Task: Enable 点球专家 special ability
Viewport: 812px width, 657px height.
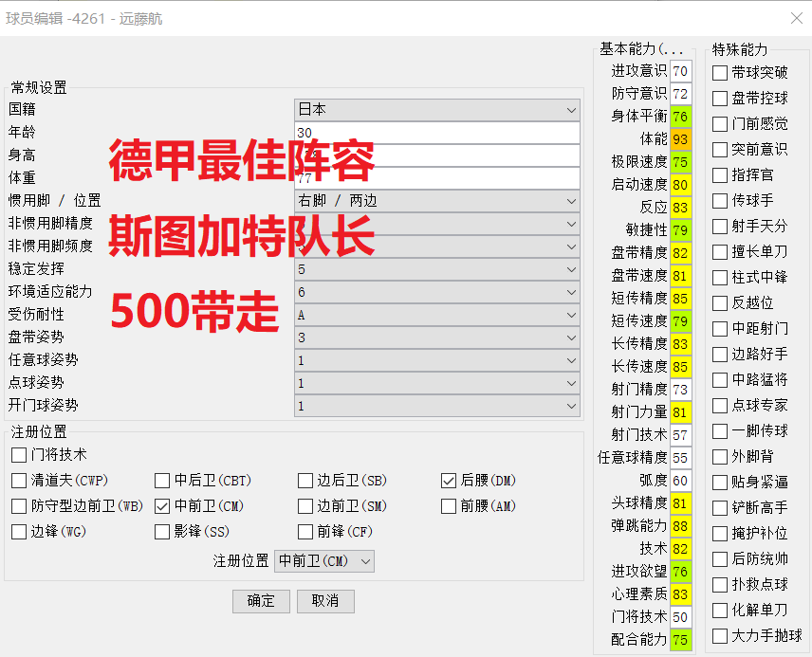Action: 720,406
